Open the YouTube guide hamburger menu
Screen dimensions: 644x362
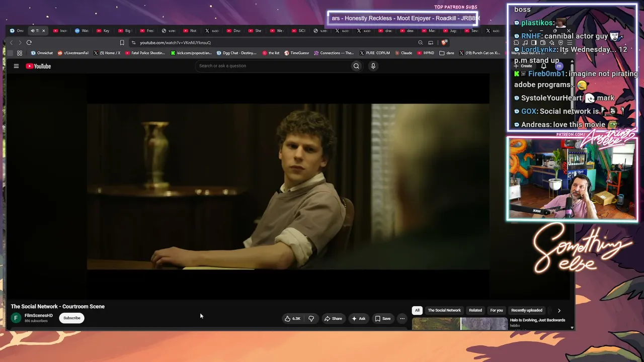click(16, 66)
